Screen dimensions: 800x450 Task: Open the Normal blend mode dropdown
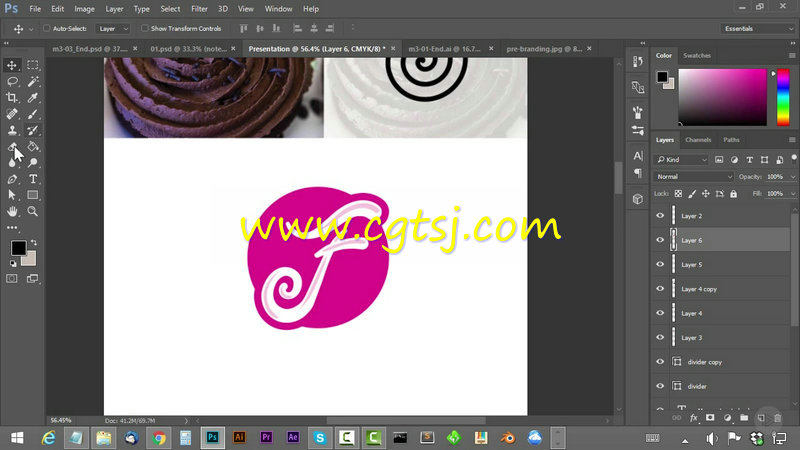point(694,177)
